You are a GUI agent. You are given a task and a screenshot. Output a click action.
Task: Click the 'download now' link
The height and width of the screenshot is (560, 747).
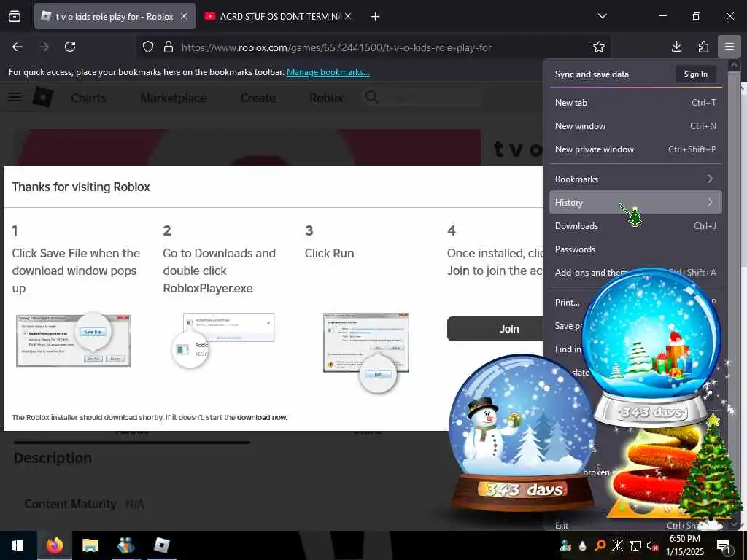(262, 418)
